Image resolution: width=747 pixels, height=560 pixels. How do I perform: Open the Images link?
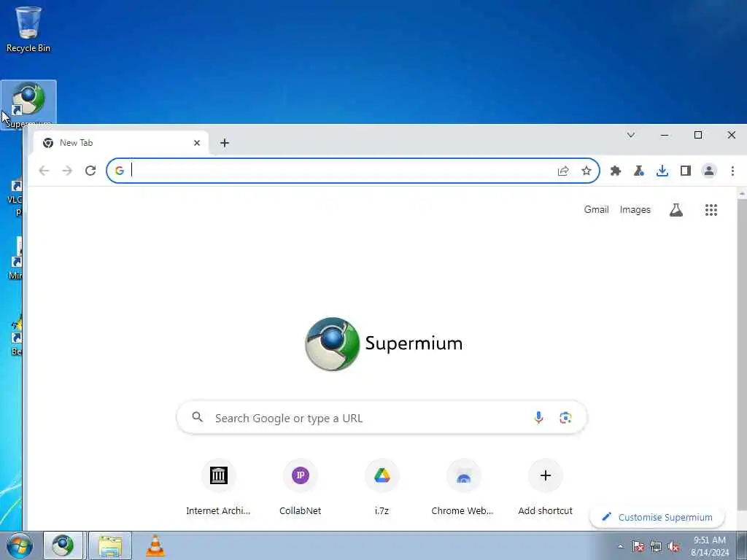635,209
